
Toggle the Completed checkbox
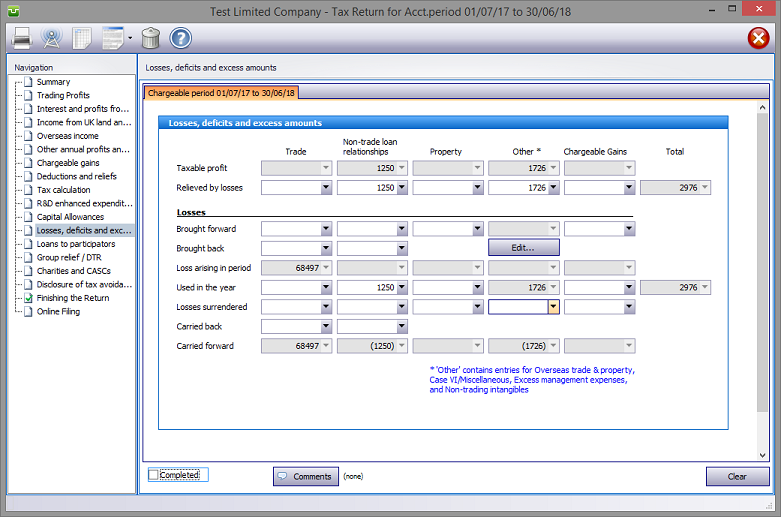tap(153, 475)
